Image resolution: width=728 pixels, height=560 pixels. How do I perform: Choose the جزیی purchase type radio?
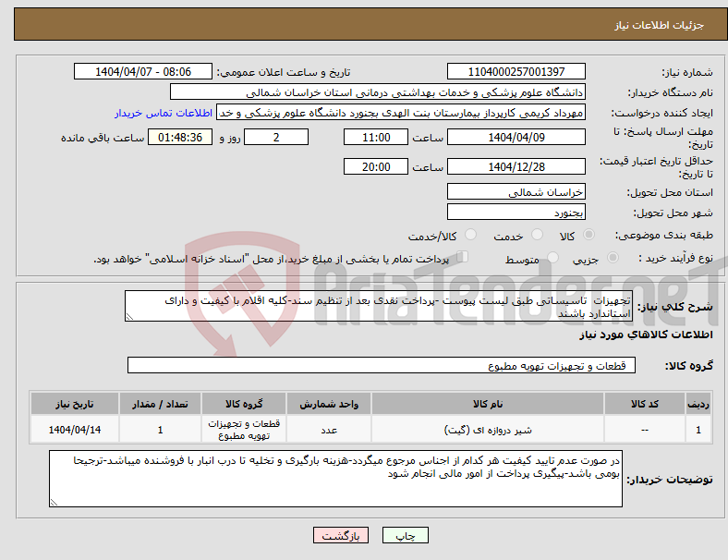click(613, 257)
